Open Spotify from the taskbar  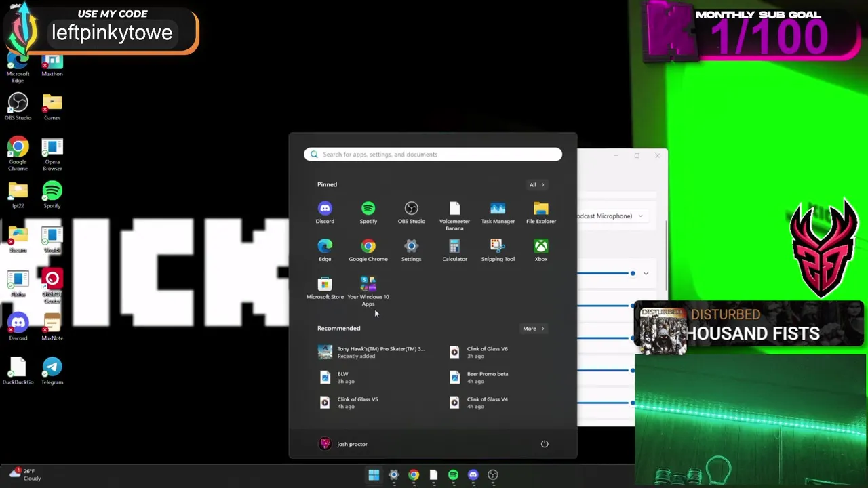click(x=453, y=475)
